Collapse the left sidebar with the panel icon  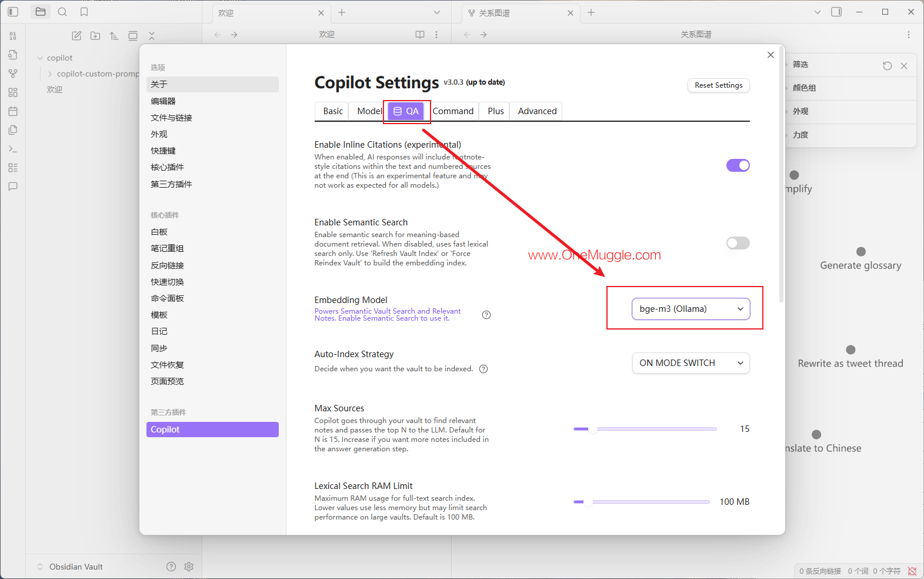pyautogui.click(x=13, y=12)
